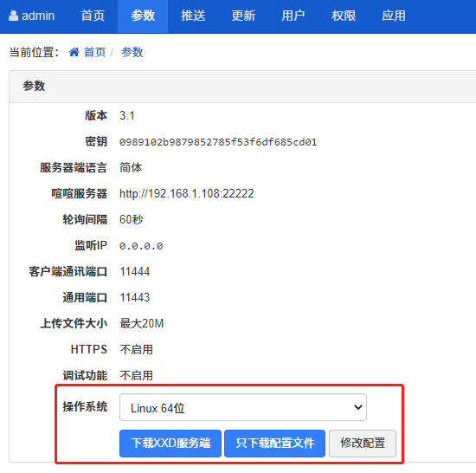Open the Linux 64位 select box
Image resolution: width=476 pixels, height=473 pixels.
243,407
